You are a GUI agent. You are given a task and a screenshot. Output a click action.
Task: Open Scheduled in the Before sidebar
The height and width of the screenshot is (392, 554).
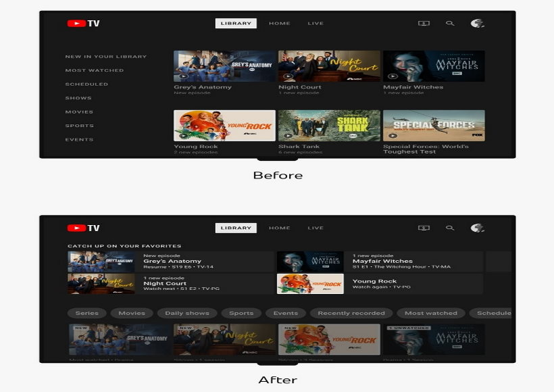tap(86, 84)
